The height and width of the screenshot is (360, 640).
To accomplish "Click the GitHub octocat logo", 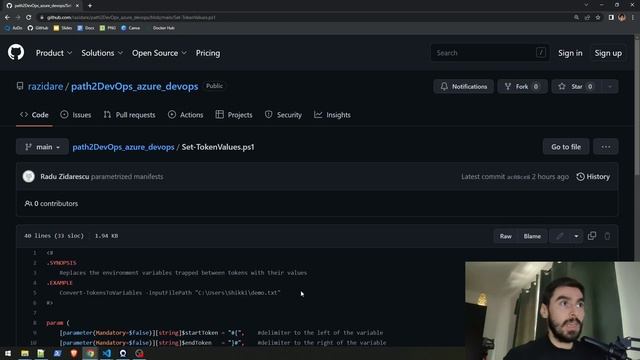I will click(16, 53).
